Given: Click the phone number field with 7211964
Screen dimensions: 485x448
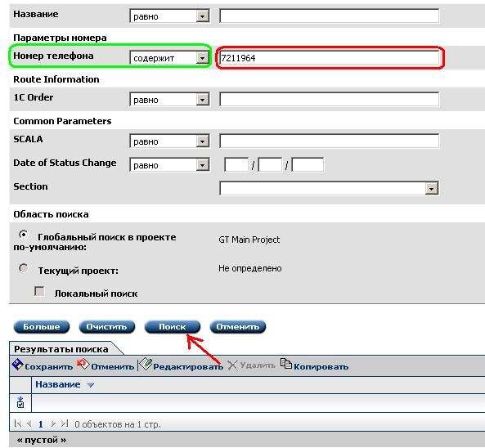Looking at the screenshot, I should (329, 58).
